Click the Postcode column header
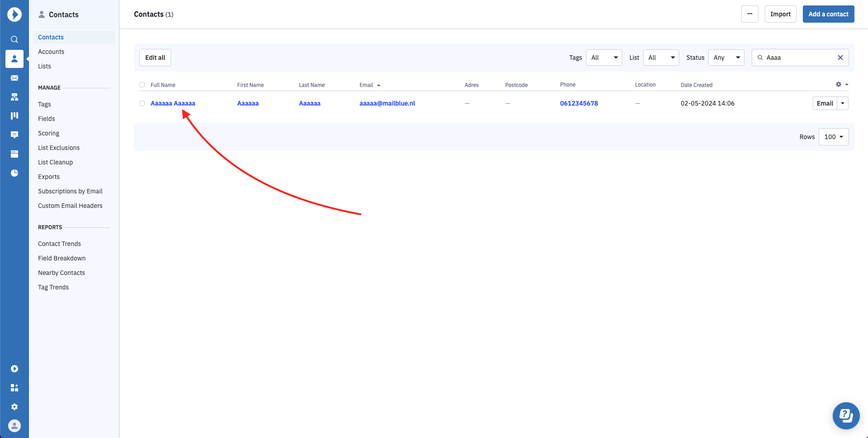Viewport: 868px width, 438px height. click(x=516, y=85)
